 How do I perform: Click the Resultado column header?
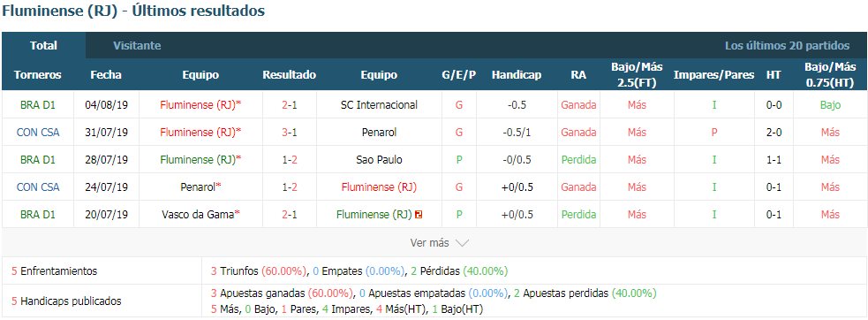[x=290, y=75]
